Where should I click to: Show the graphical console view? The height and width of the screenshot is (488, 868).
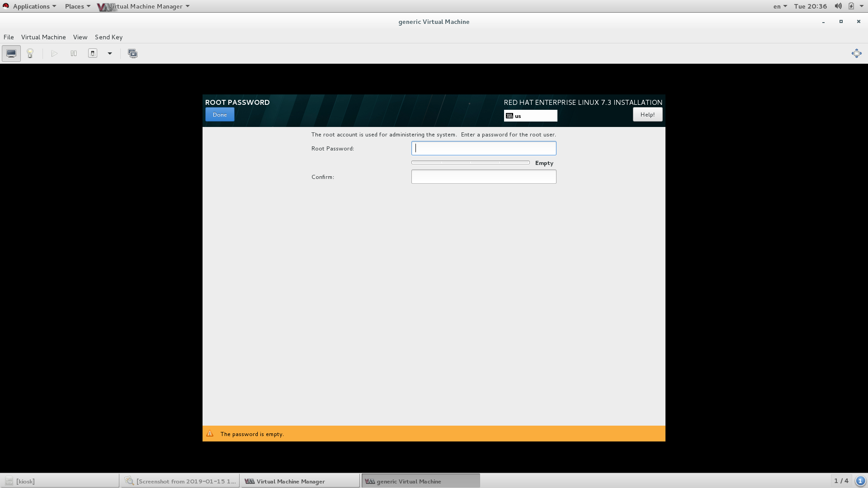[x=11, y=53]
